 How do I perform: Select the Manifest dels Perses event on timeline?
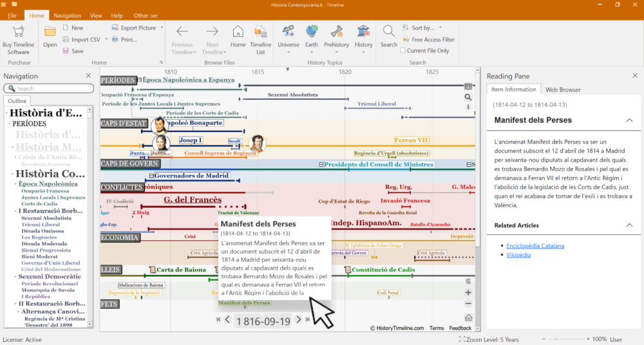(244, 303)
